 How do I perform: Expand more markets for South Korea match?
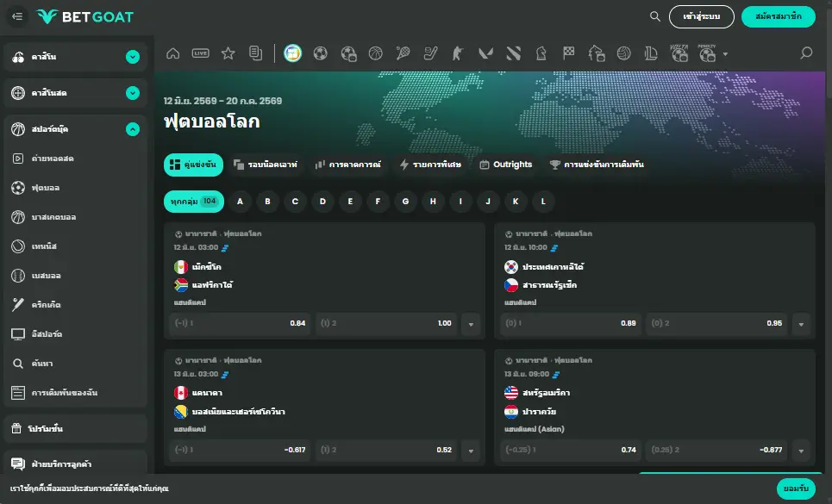tap(801, 324)
